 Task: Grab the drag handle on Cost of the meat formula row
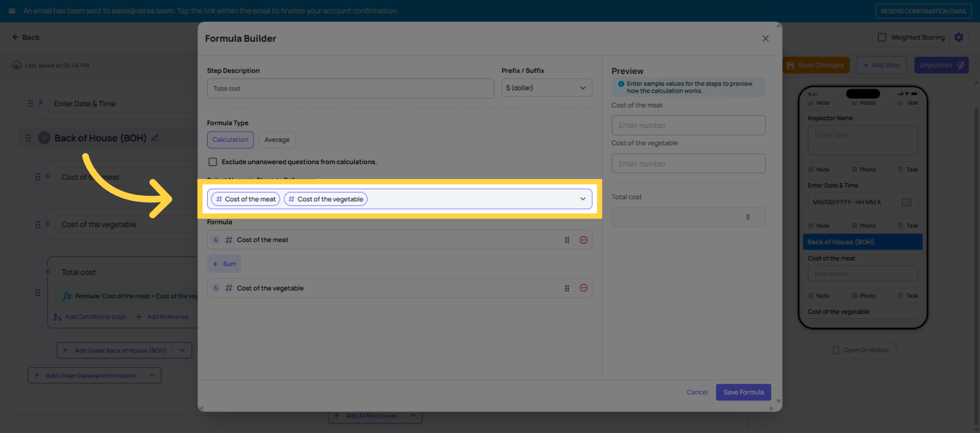pyautogui.click(x=567, y=240)
